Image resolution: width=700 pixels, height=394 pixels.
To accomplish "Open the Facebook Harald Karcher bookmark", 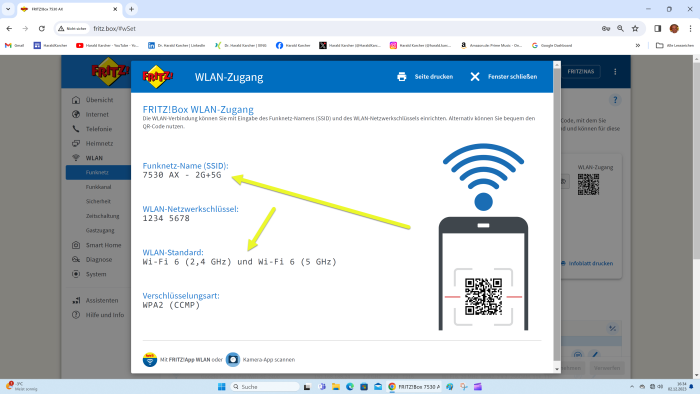I will point(293,46).
